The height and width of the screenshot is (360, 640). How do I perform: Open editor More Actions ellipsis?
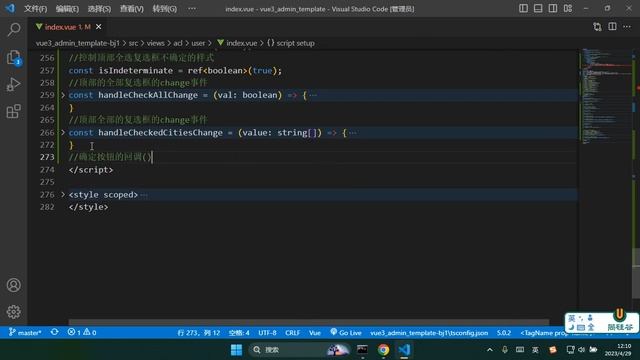point(627,27)
